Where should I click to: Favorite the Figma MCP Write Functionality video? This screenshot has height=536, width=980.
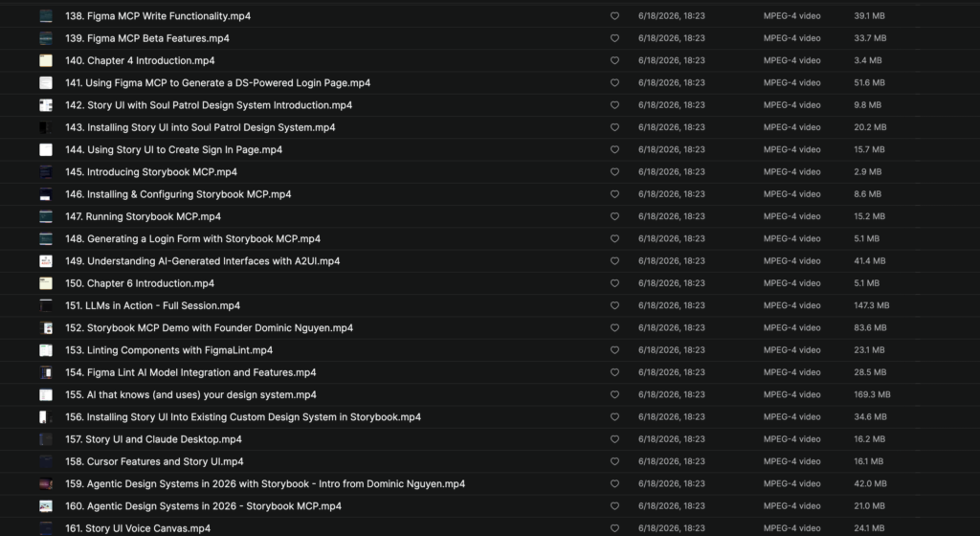pyautogui.click(x=614, y=16)
